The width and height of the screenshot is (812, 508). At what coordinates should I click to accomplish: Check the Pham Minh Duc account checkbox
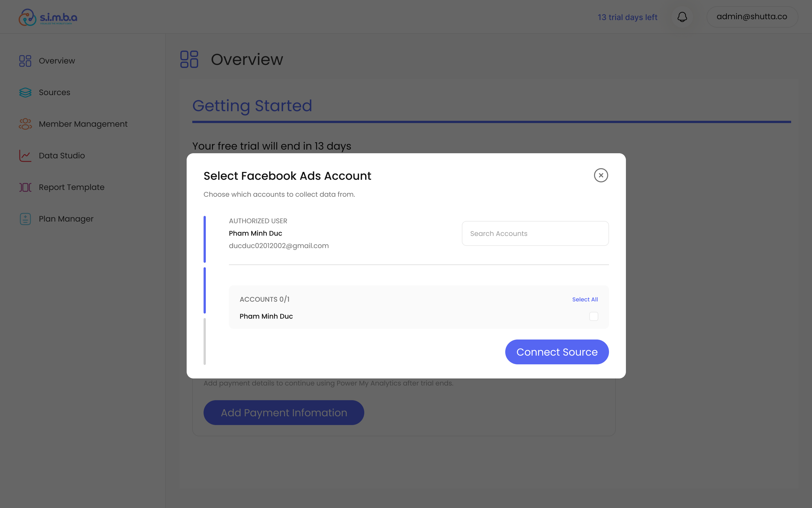[x=593, y=316]
